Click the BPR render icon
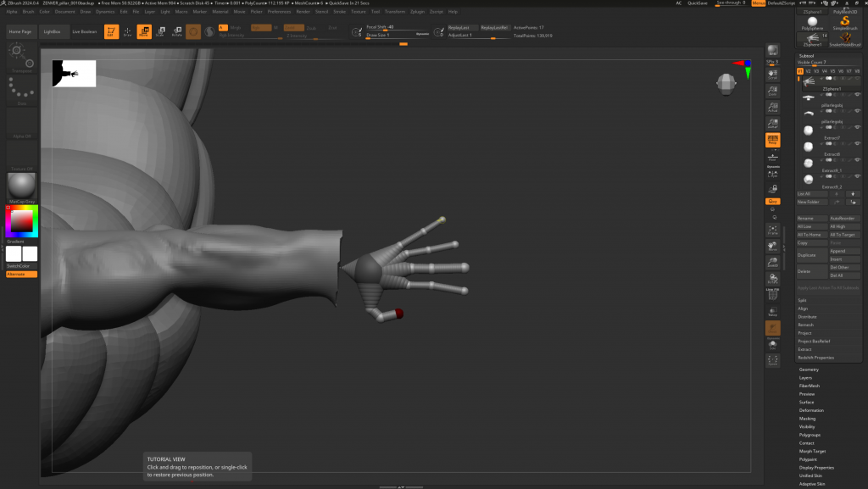This screenshot has height=489, width=868. [773, 51]
